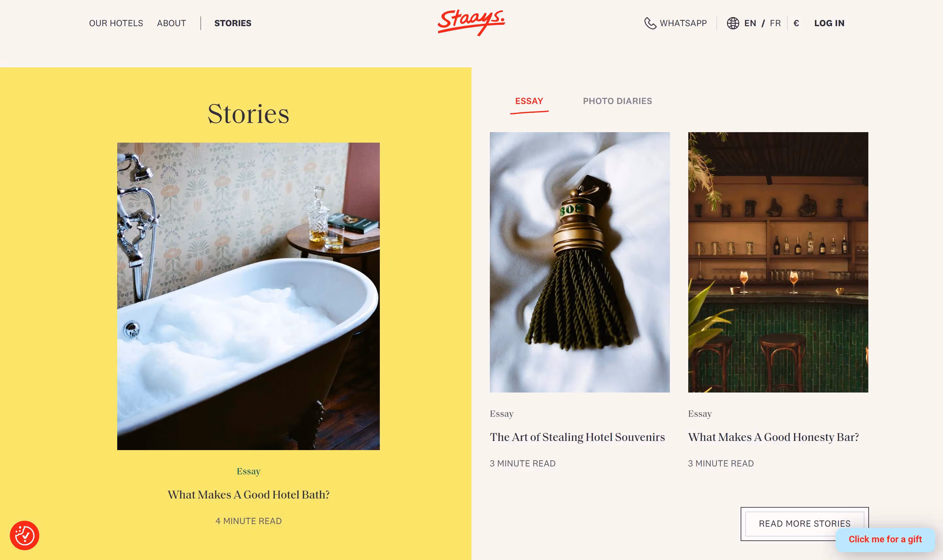Click the Staays logo
943x560 pixels.
coord(471,23)
